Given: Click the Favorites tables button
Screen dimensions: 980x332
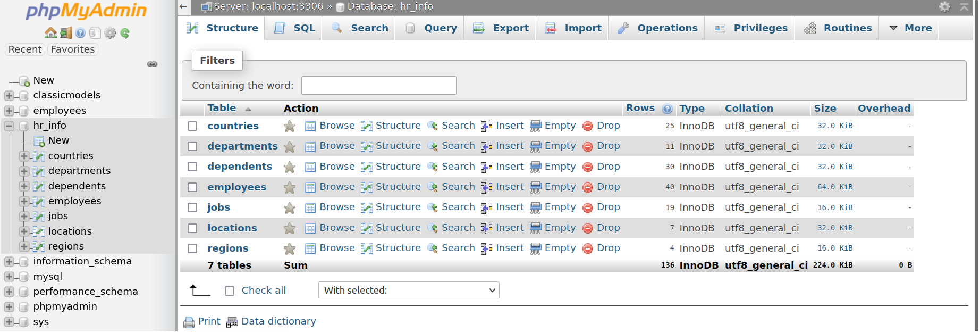Looking at the screenshot, I should pos(73,49).
